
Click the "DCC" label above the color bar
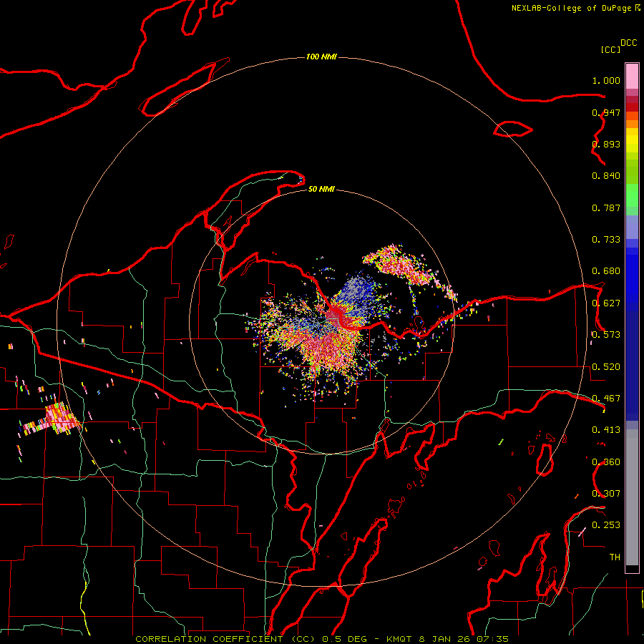(x=628, y=43)
